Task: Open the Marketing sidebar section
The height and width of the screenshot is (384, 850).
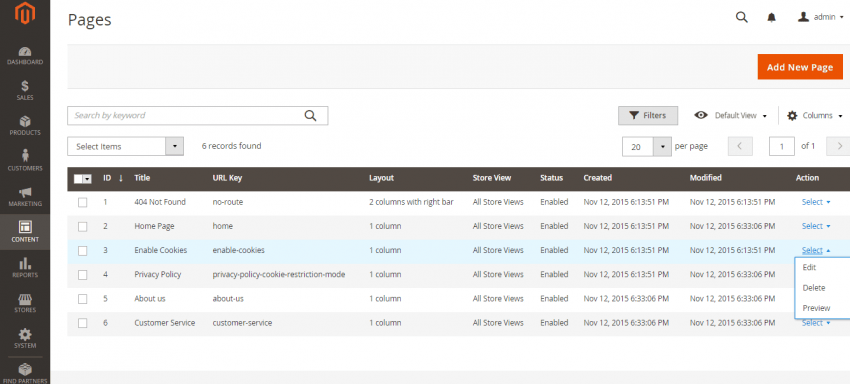Action: pos(25,197)
